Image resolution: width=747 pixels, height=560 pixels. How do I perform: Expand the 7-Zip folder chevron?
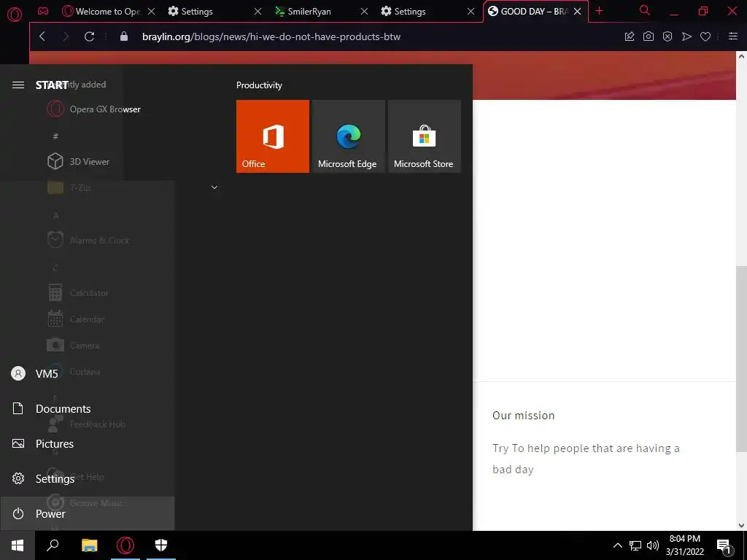pos(214,187)
